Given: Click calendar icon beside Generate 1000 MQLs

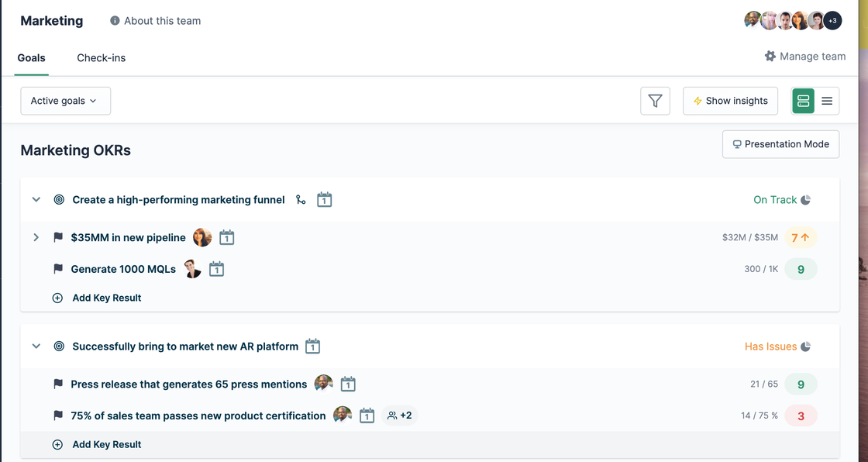Looking at the screenshot, I should point(216,270).
